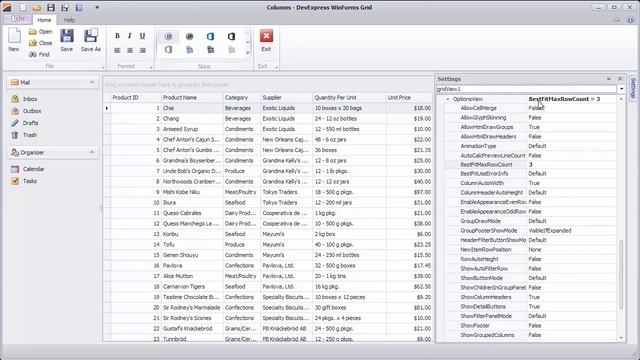This screenshot has height=360, width=640.
Task: Switch to the Help ribbon tab
Action: [x=69, y=20]
